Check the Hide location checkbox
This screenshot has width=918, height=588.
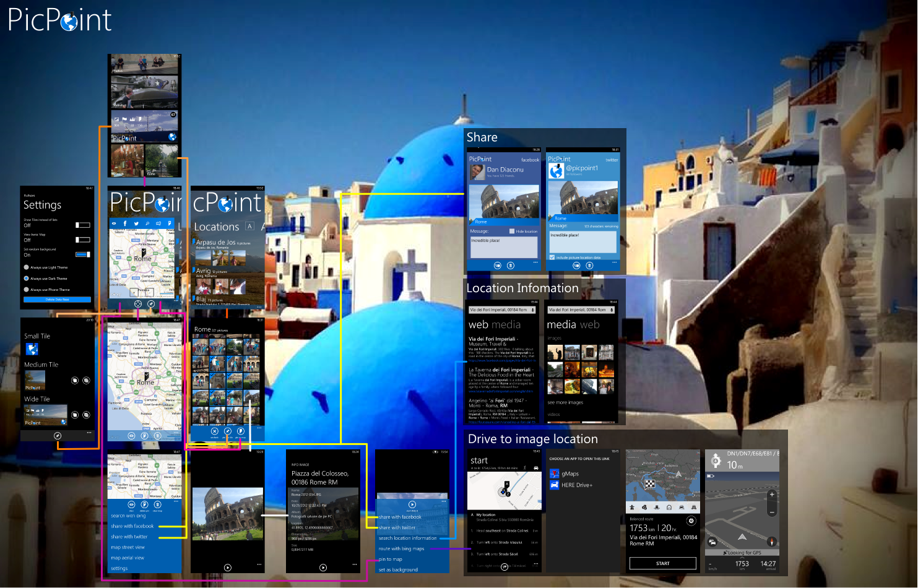(512, 231)
